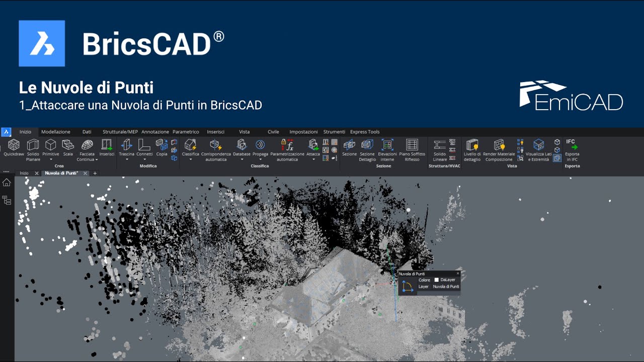Expand the Database dropdown arrow

tap(242, 160)
